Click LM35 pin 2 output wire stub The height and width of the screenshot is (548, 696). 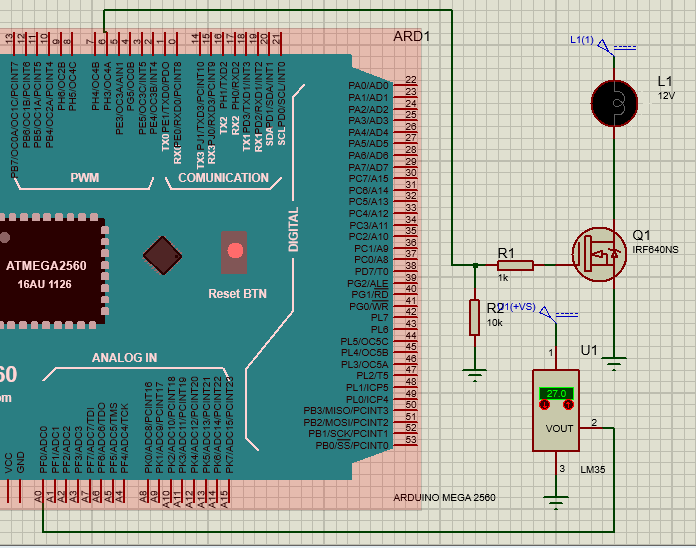593,428
